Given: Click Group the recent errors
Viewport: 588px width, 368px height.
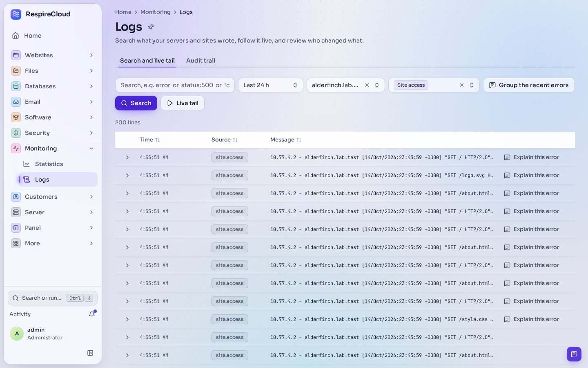Looking at the screenshot, I should point(529,85).
